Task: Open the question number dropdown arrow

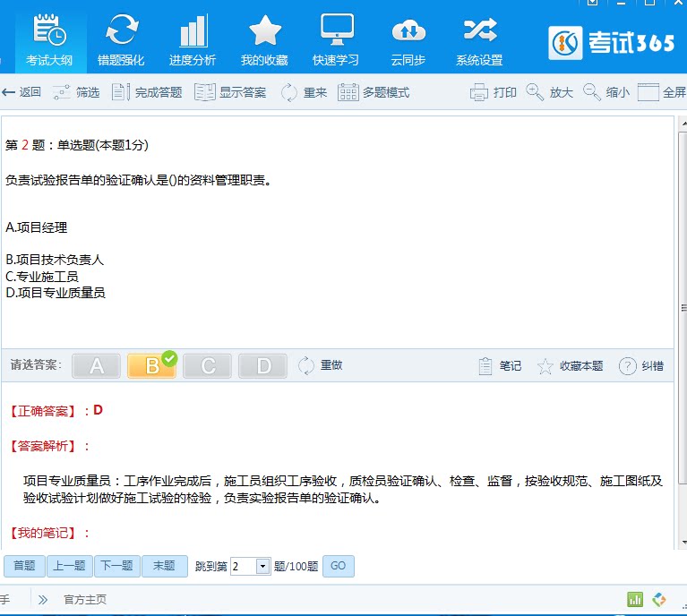Action: [262, 566]
